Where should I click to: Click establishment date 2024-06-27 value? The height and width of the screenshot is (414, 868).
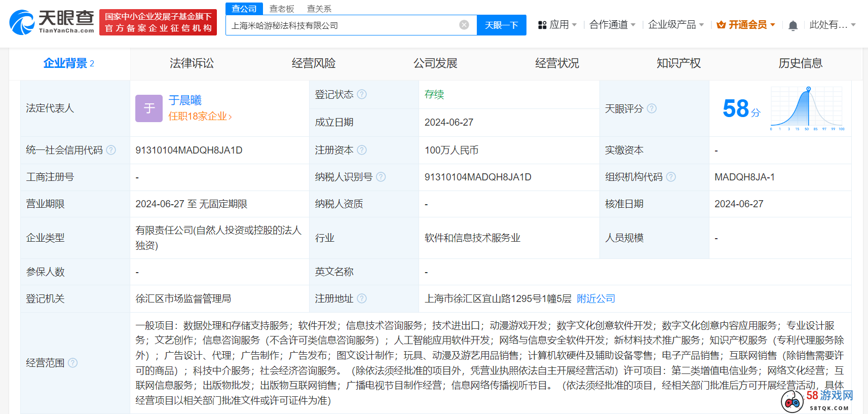point(449,122)
